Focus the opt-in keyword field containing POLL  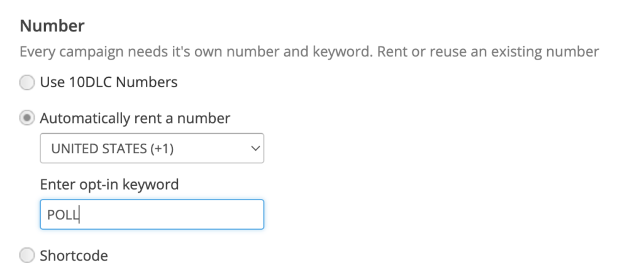(x=152, y=214)
